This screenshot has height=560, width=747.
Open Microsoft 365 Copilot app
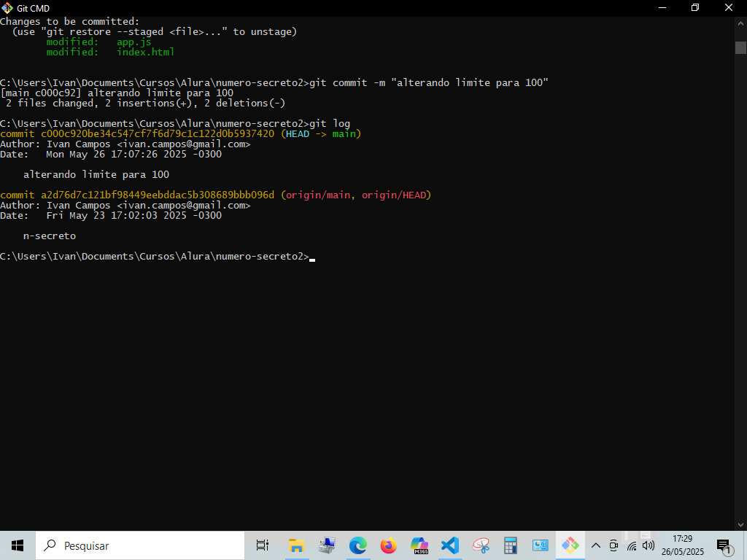419,545
